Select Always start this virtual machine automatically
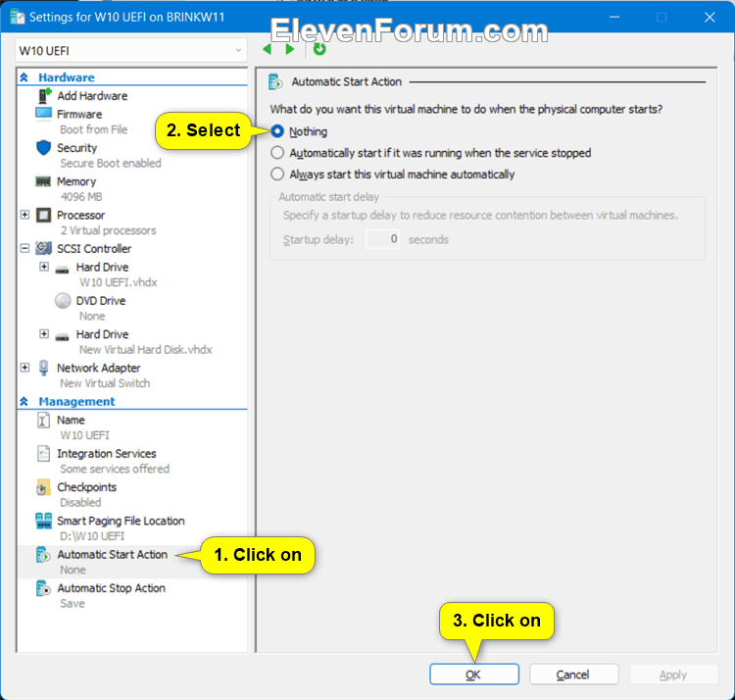The width and height of the screenshot is (735, 700). click(x=277, y=175)
